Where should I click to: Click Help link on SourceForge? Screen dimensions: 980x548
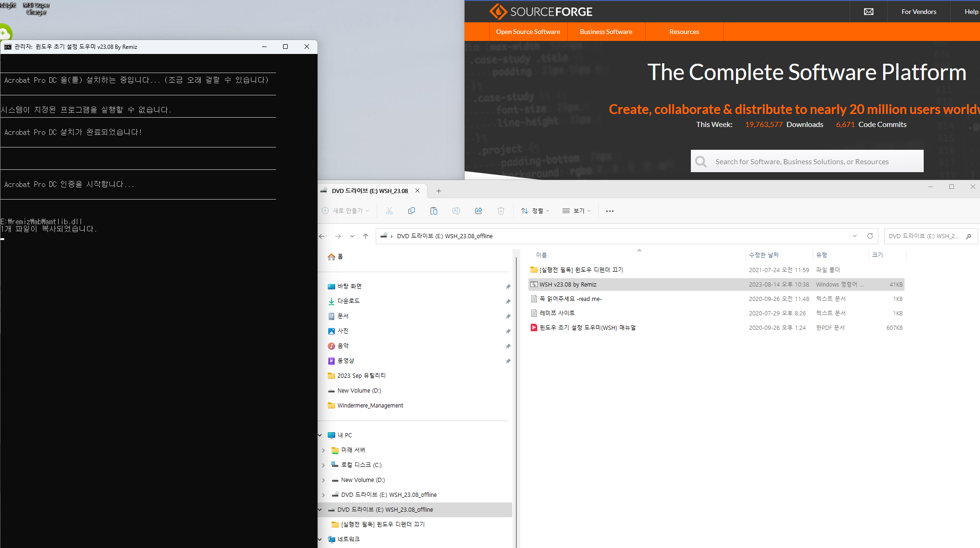tap(971, 12)
